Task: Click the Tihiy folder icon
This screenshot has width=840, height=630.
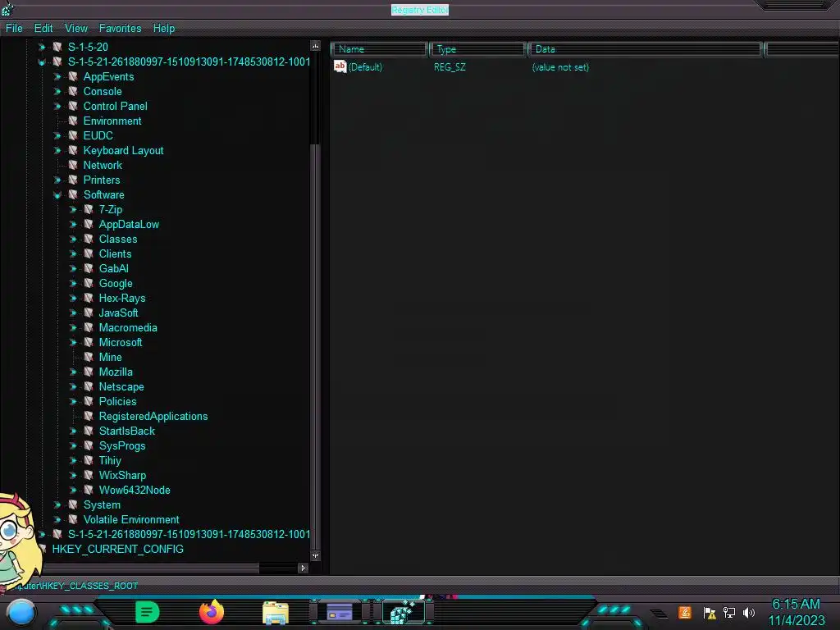Action: pyautogui.click(x=89, y=460)
